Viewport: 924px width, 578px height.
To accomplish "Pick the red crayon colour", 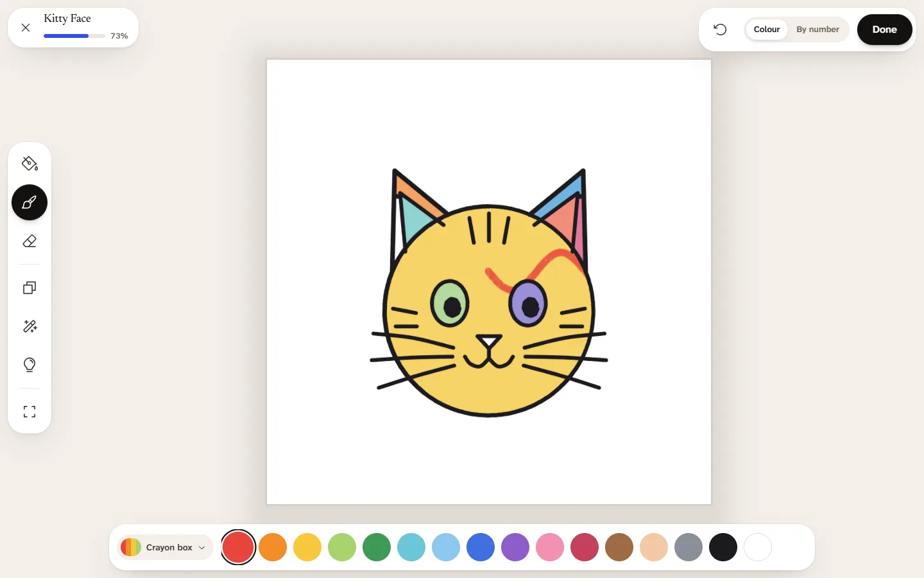I will pyautogui.click(x=238, y=547).
